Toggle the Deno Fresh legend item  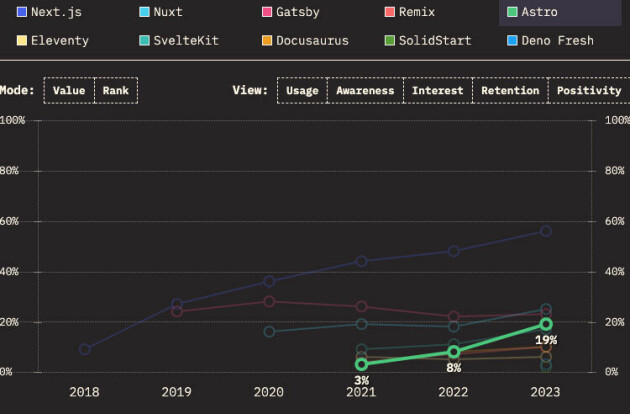coord(550,41)
